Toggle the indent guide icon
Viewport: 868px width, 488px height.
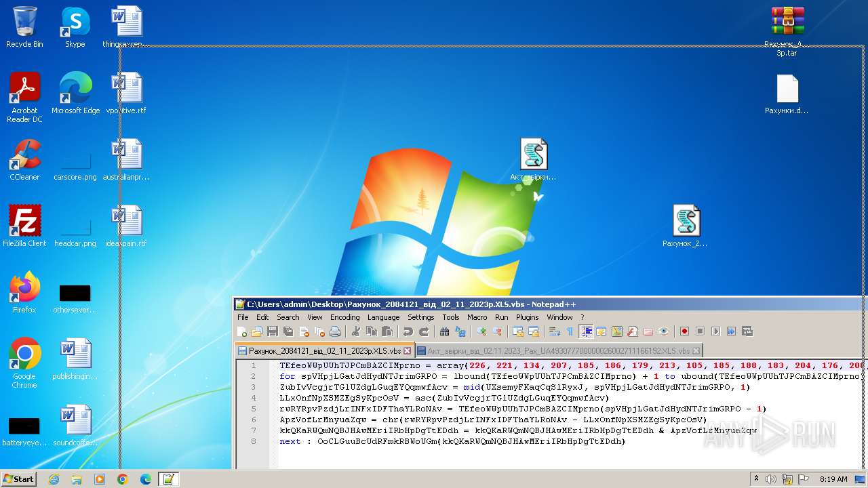point(587,331)
